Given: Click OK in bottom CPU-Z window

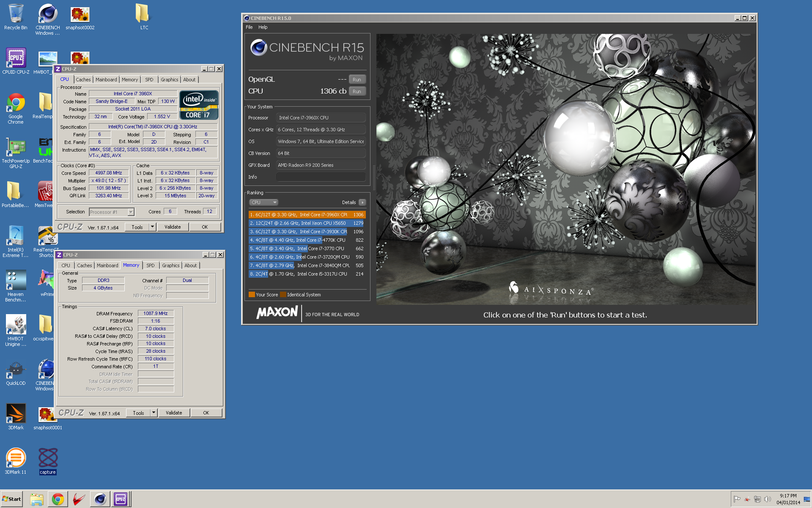Looking at the screenshot, I should click(x=206, y=413).
